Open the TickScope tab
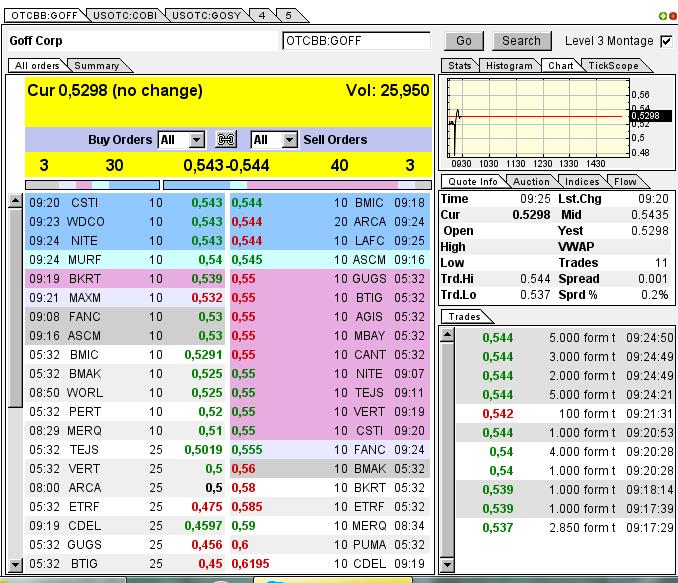 613,66
